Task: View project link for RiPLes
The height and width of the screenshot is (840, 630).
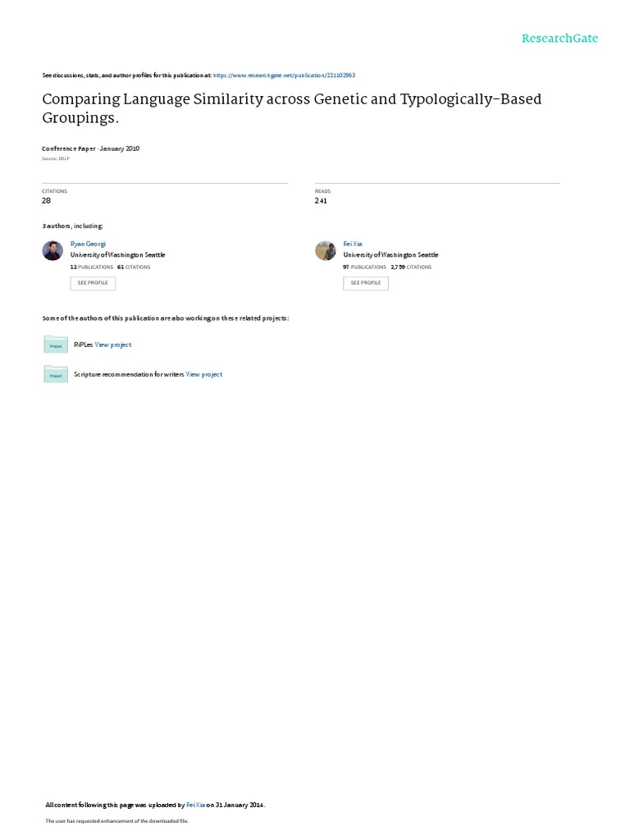Action: (113, 345)
